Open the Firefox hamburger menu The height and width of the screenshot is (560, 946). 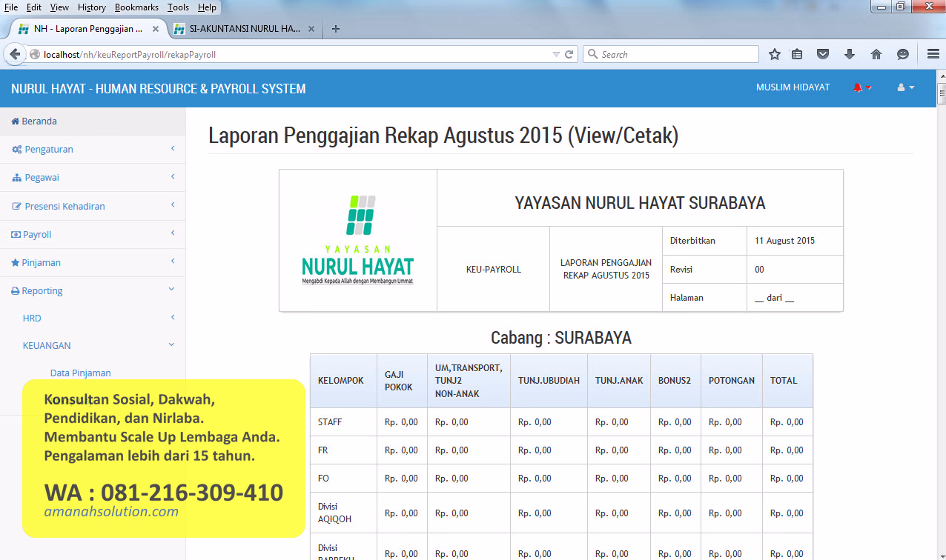[933, 54]
